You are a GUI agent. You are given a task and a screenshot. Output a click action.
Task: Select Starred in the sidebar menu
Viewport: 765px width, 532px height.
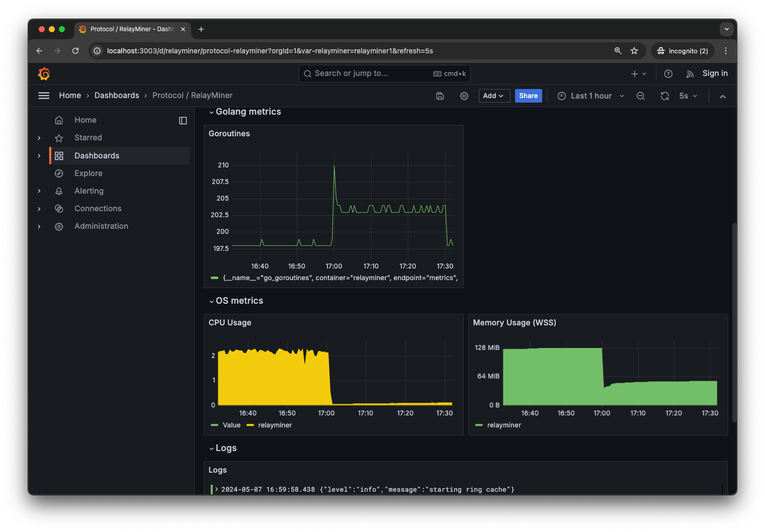(x=88, y=138)
